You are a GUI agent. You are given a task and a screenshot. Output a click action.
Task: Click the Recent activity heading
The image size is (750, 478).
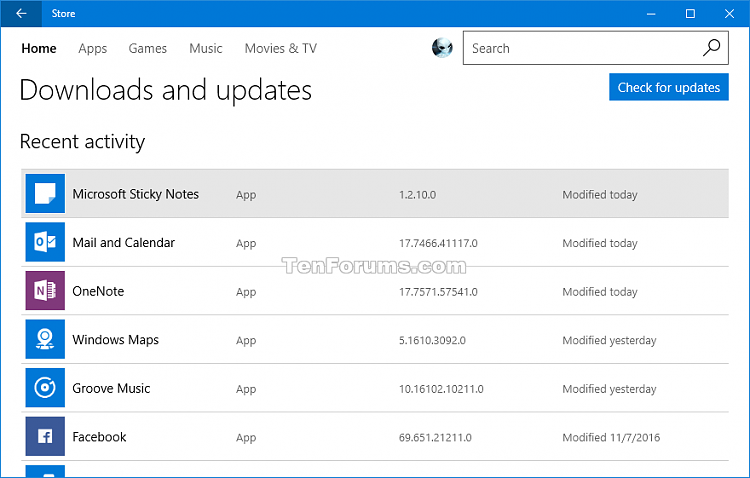point(82,142)
